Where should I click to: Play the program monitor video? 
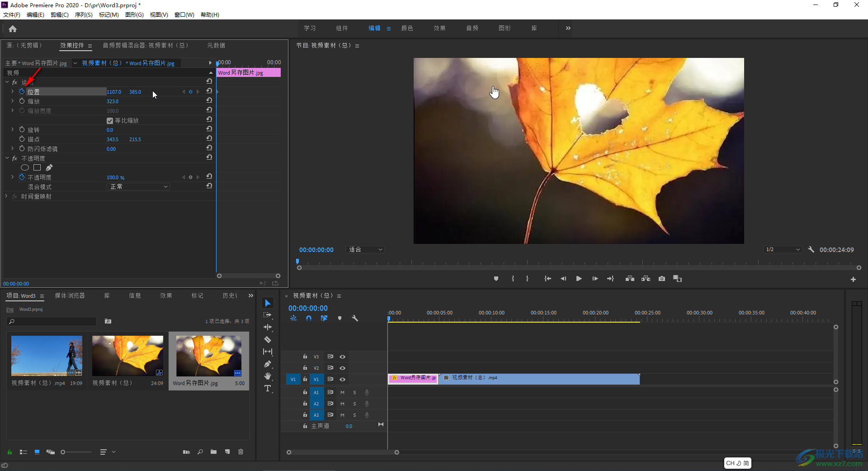click(579, 279)
